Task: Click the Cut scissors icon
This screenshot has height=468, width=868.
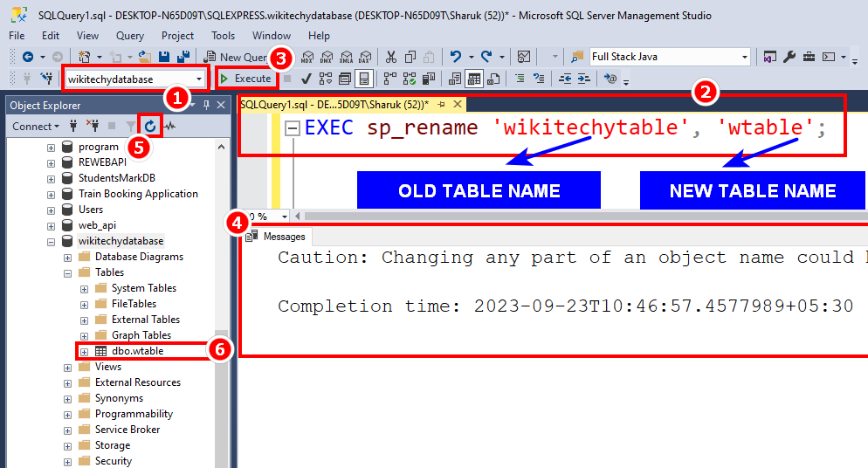Action: click(x=390, y=57)
